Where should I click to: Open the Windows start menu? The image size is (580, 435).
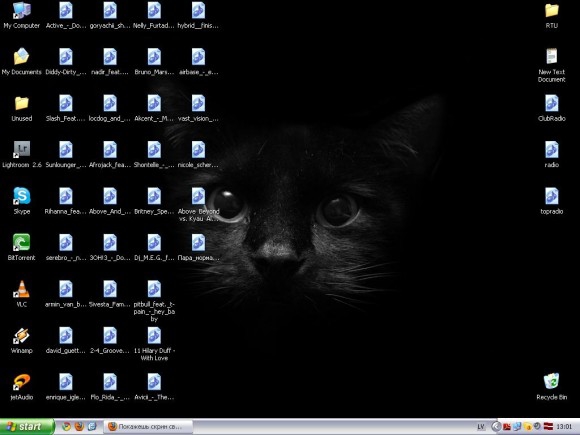27,426
